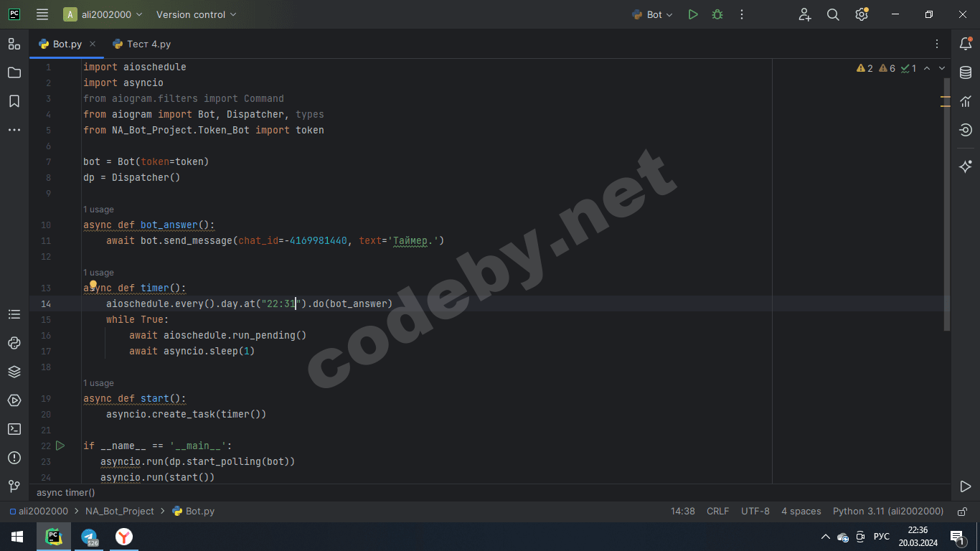Click the '1 usage' hint above timer

pos(98,273)
